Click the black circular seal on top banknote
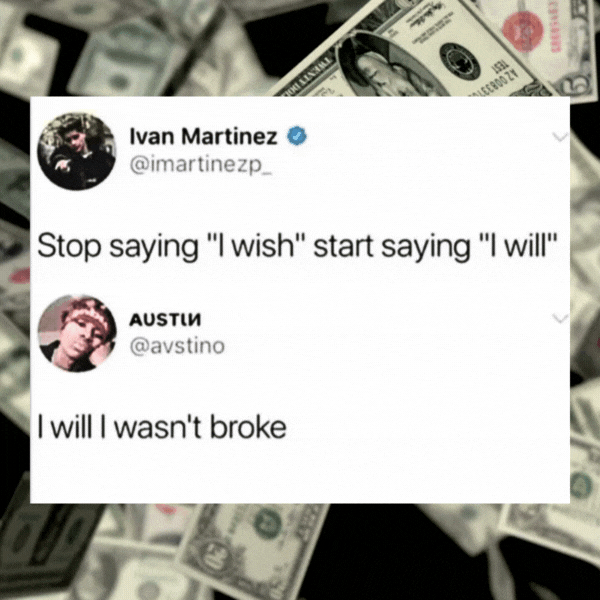This screenshot has height=600, width=600. click(460, 62)
